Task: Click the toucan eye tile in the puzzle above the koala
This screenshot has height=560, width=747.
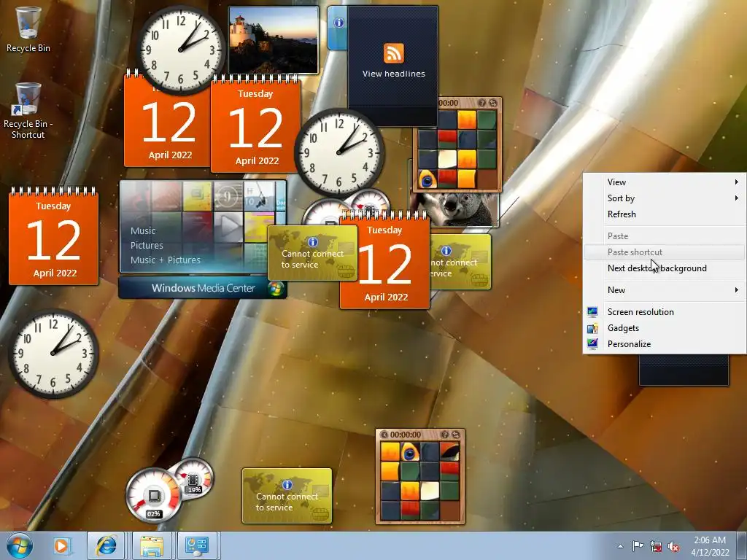Action: (x=427, y=179)
